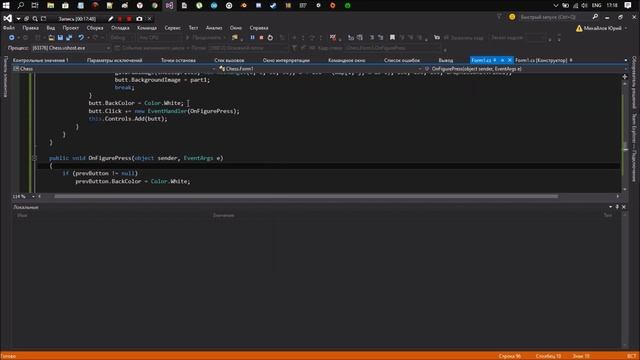Open the Chess project navigation dropdown
This screenshot has width=640, height=360.
pyautogui.click(x=114, y=69)
